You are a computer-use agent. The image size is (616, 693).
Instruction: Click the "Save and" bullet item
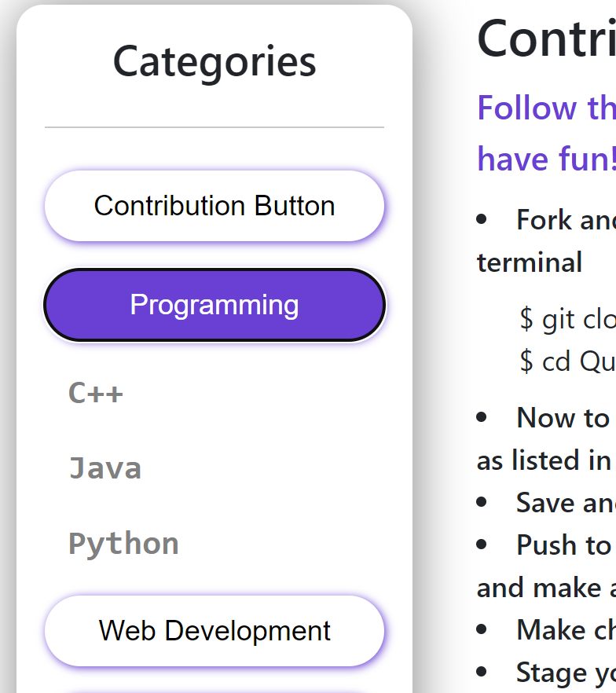pos(565,503)
